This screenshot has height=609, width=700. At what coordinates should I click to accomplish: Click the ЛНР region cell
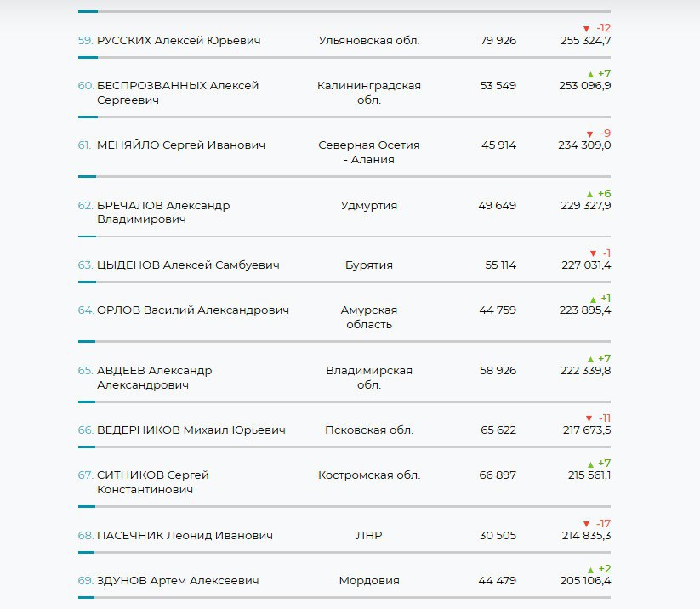point(369,536)
